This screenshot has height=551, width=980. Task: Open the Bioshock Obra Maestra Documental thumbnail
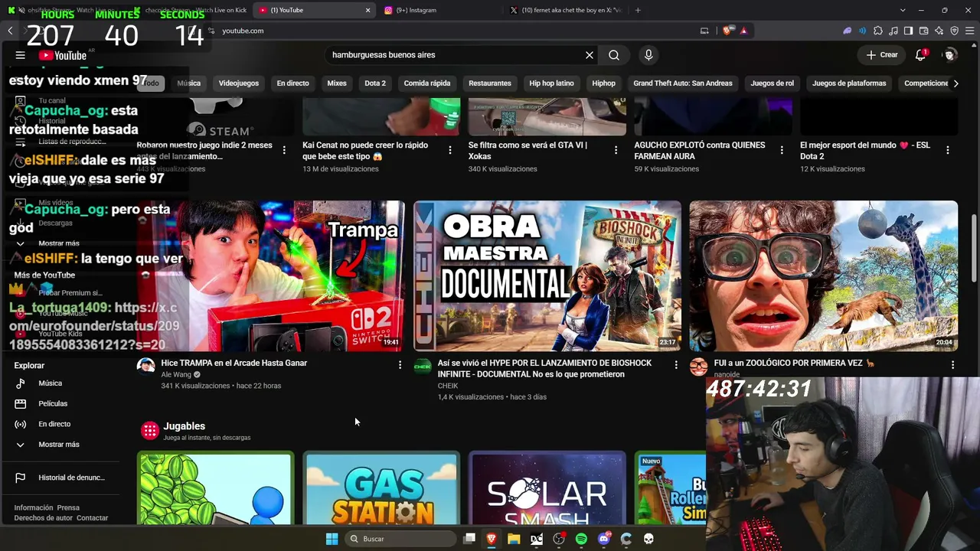coord(547,275)
